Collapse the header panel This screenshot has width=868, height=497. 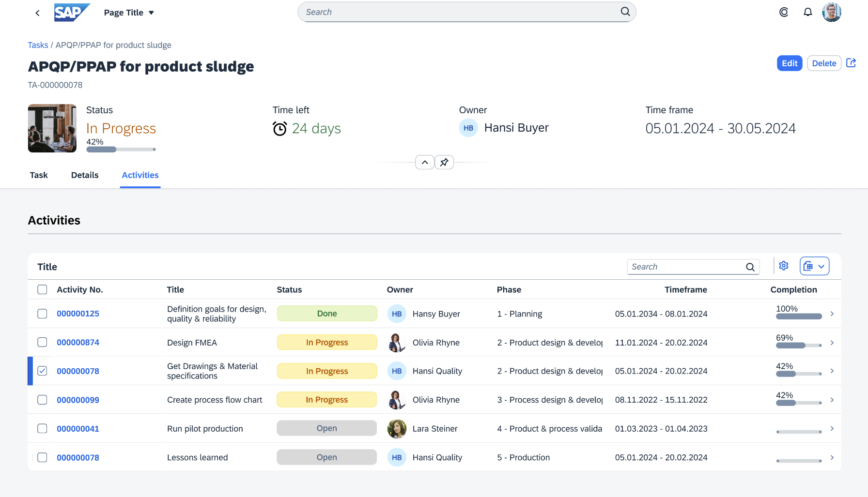pos(425,162)
